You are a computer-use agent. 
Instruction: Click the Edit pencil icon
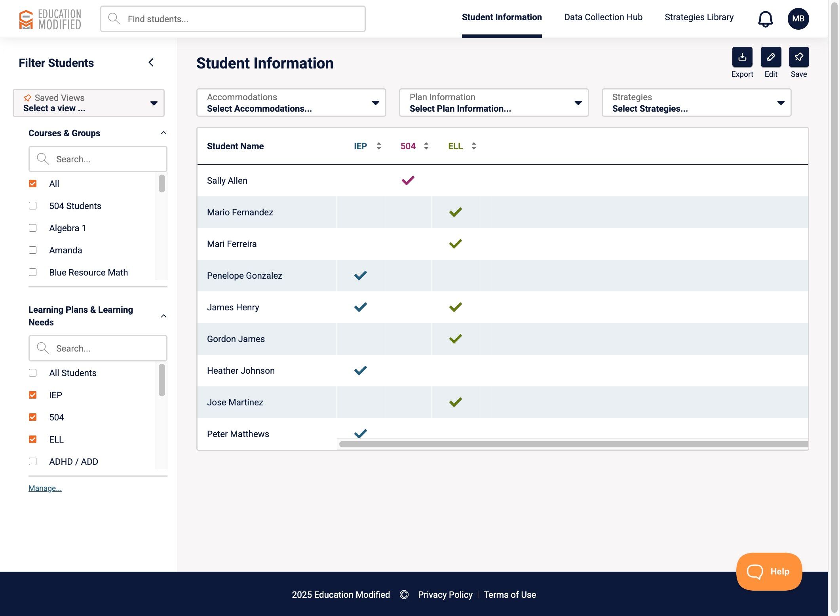770,57
